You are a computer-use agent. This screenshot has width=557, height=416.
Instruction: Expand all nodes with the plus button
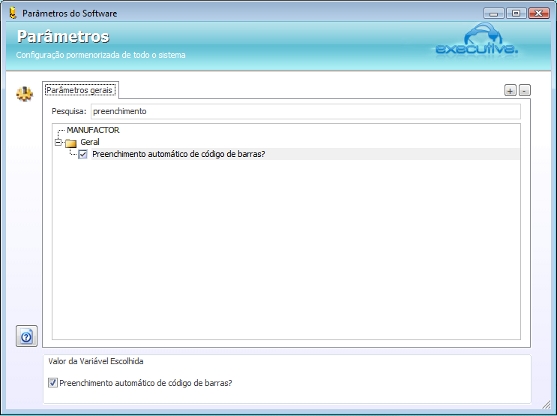[x=510, y=90]
